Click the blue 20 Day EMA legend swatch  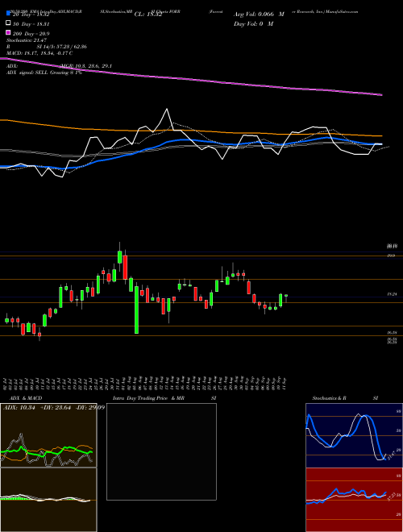(x=8, y=13)
